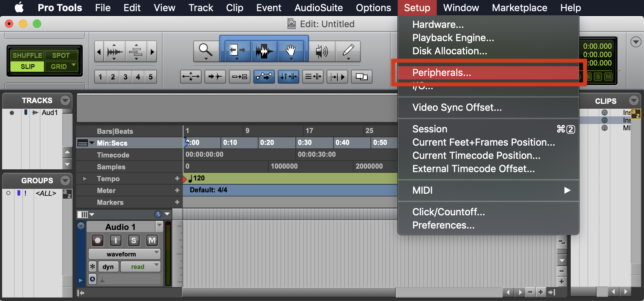Select the ALL group
Image resolution: width=644 pixels, height=301 pixels.
[46, 193]
